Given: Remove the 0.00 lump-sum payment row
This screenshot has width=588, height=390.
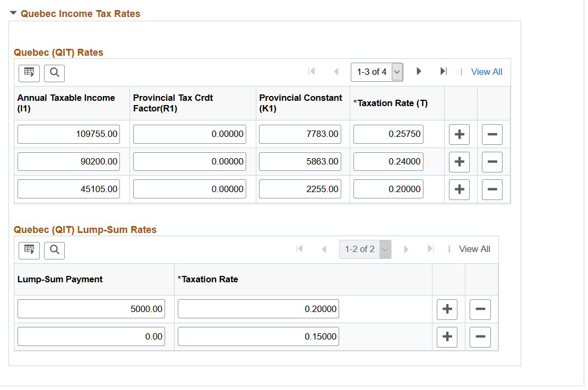Looking at the screenshot, I should click(x=480, y=337).
